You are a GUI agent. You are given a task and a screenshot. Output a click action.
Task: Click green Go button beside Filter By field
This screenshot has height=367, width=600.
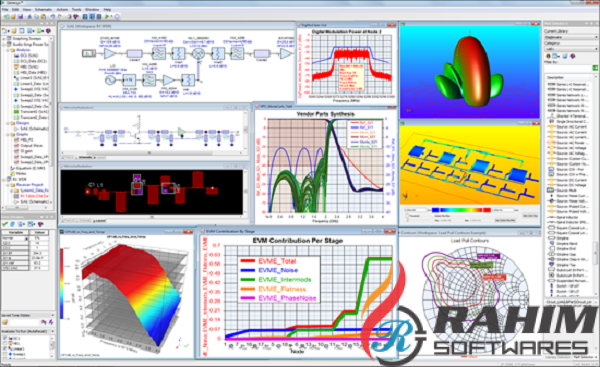click(x=595, y=68)
